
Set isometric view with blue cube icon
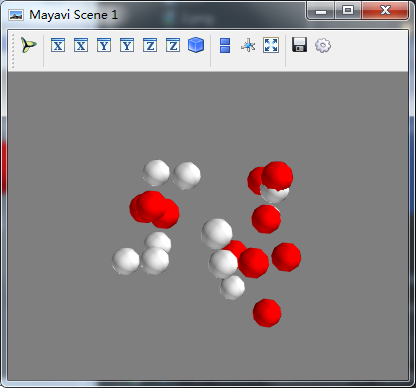(x=196, y=45)
